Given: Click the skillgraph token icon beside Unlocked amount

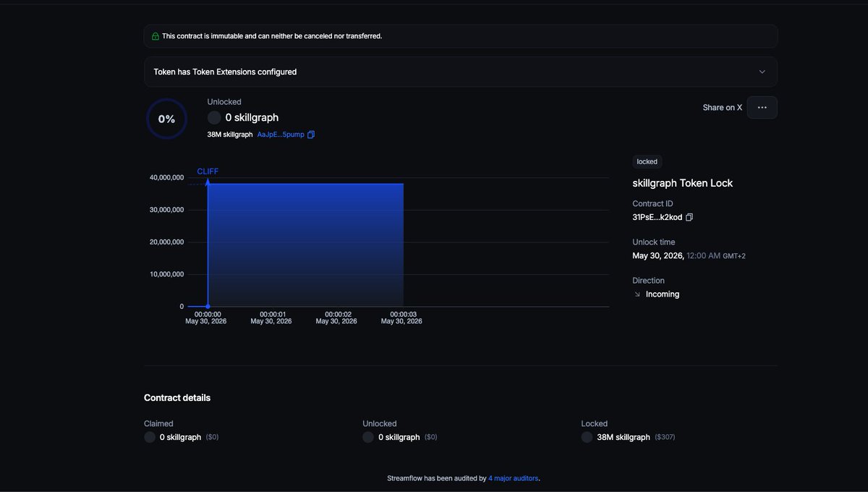Looking at the screenshot, I should click(214, 117).
